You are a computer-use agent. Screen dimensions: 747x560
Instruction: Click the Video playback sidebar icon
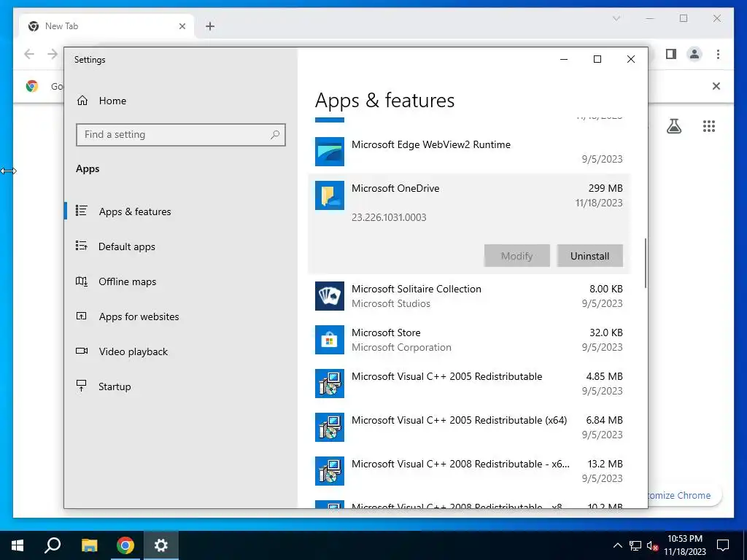[82, 351]
